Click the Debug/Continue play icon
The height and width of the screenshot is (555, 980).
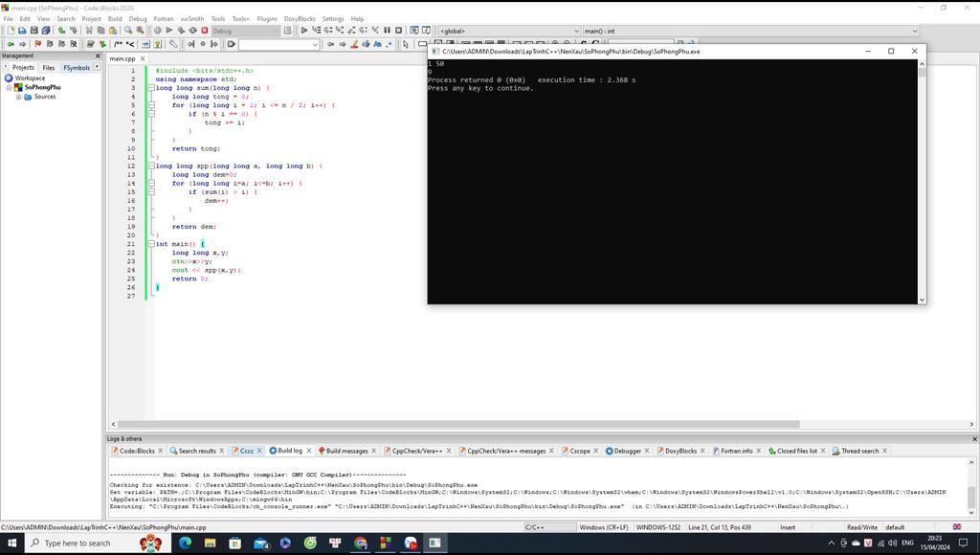coord(303,31)
